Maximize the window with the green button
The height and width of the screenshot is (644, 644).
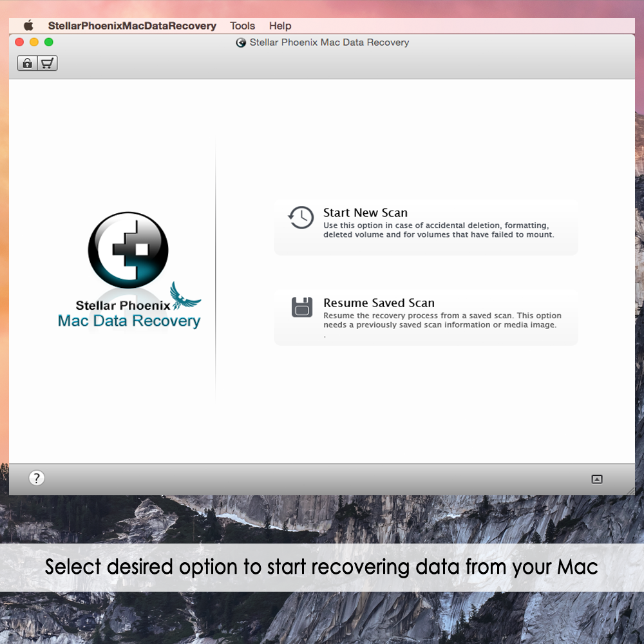(49, 43)
